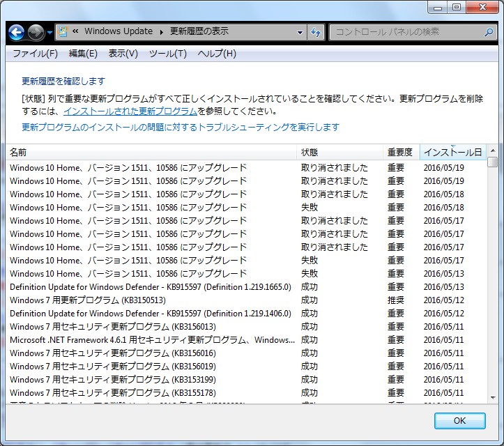Click the Back navigation arrow

16,32
